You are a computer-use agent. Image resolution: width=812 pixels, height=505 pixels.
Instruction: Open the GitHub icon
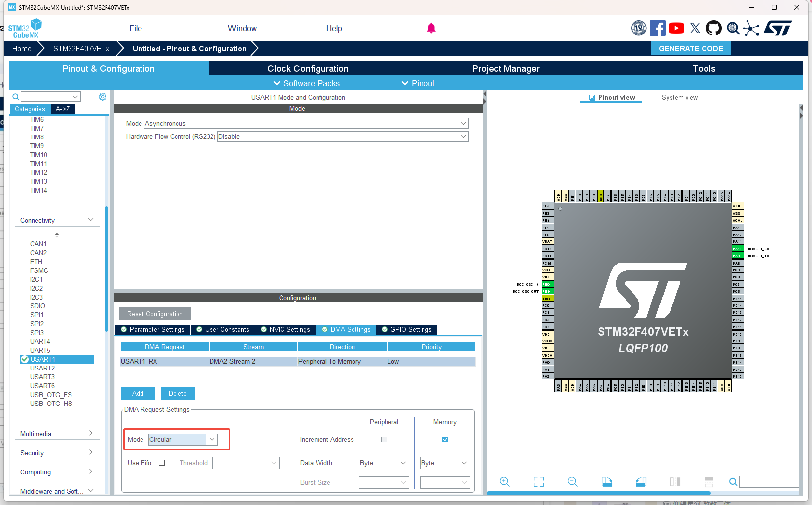[713, 28]
